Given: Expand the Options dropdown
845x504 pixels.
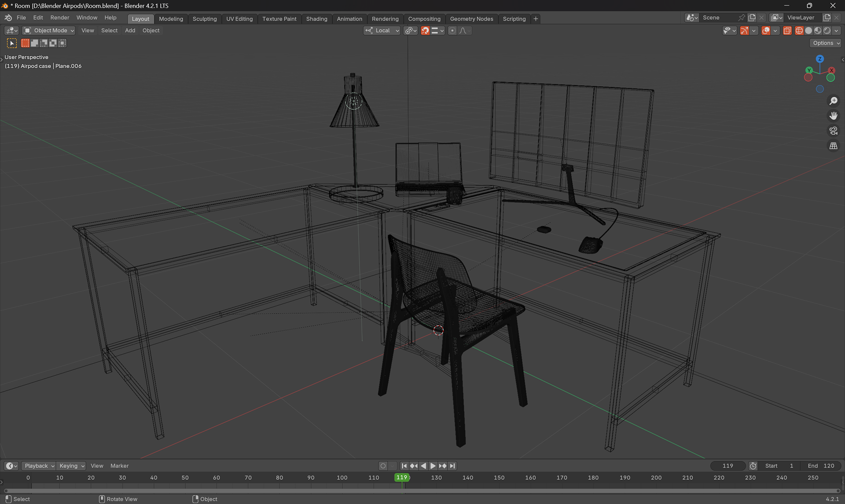Looking at the screenshot, I should [x=826, y=43].
